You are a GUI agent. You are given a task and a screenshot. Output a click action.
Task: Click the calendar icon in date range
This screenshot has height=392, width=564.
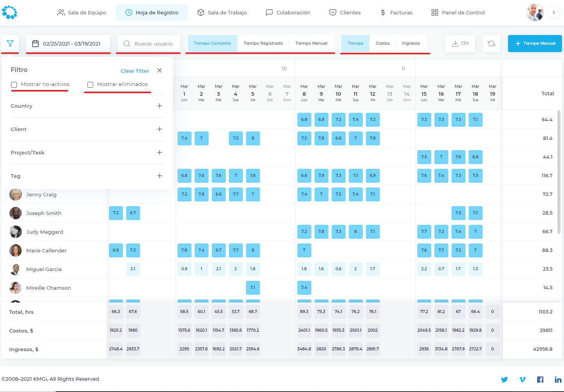(35, 44)
